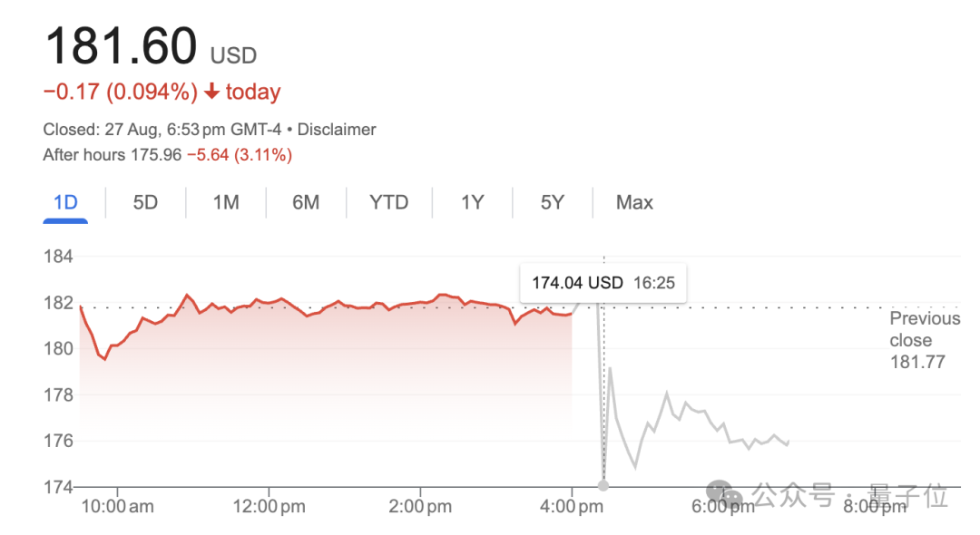980x535 pixels.
Task: Open the 1M chart range
Action: [x=226, y=202]
